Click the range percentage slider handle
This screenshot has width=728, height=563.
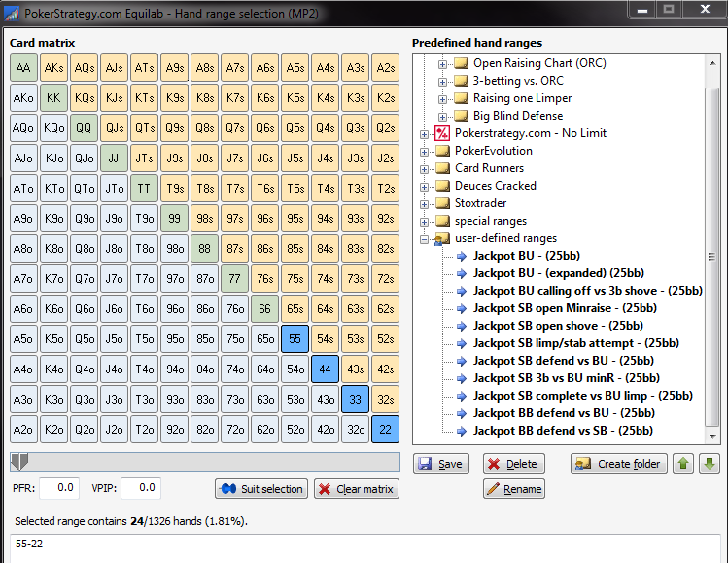[19, 462]
